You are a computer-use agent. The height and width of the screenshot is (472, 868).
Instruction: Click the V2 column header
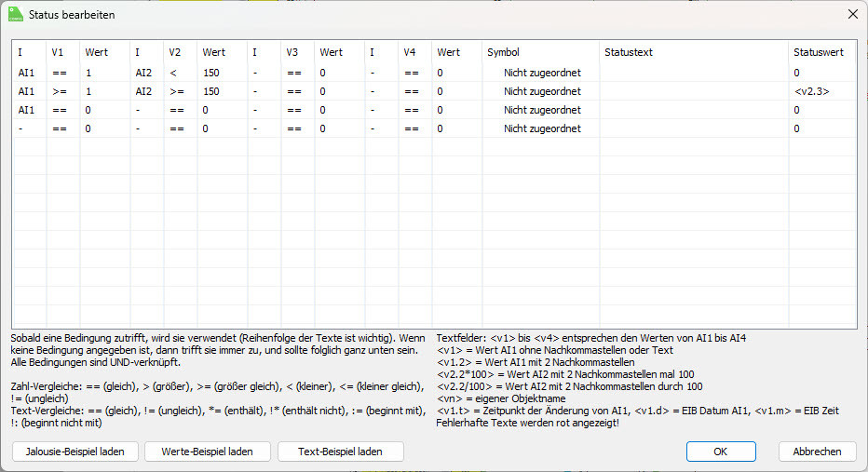click(x=180, y=52)
